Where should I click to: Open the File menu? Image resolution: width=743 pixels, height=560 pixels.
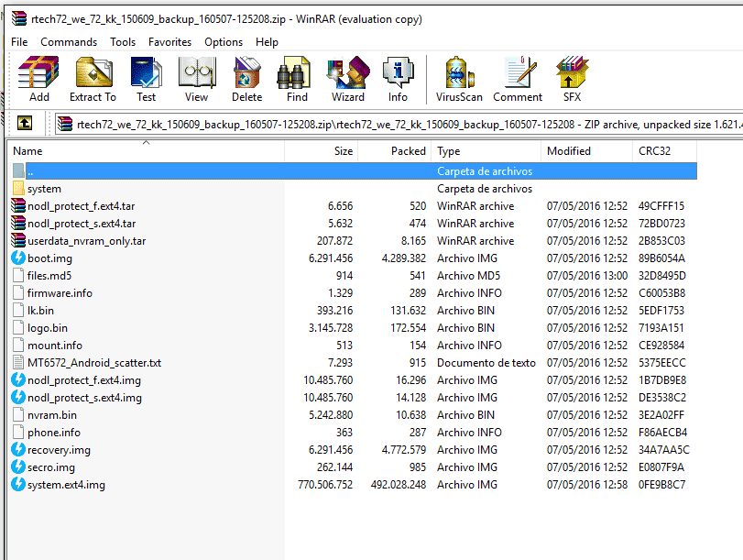pos(19,42)
